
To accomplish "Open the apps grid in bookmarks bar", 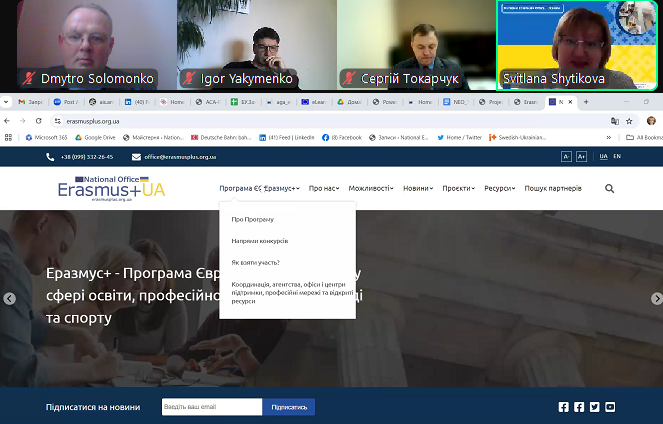I will tap(8, 137).
